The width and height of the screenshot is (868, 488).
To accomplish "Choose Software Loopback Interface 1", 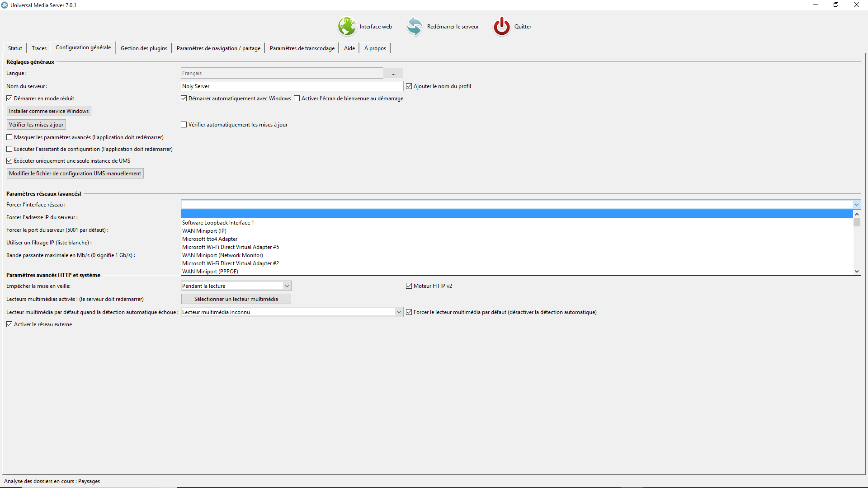I will coord(517,223).
